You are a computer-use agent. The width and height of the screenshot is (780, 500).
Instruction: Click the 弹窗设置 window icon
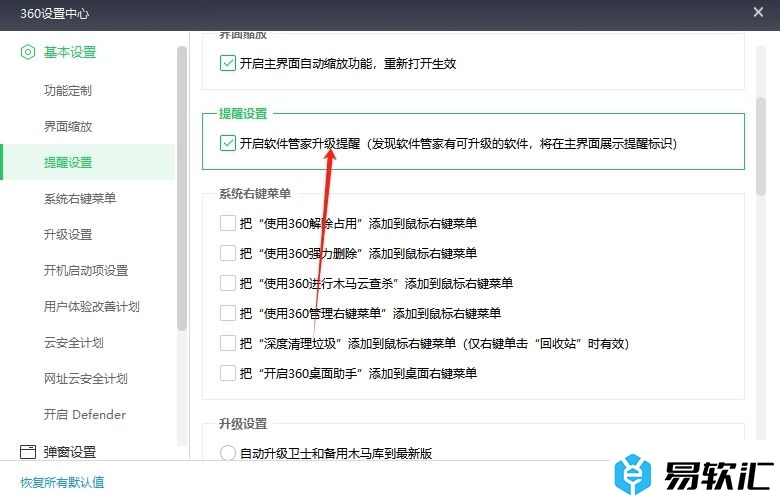coord(28,452)
